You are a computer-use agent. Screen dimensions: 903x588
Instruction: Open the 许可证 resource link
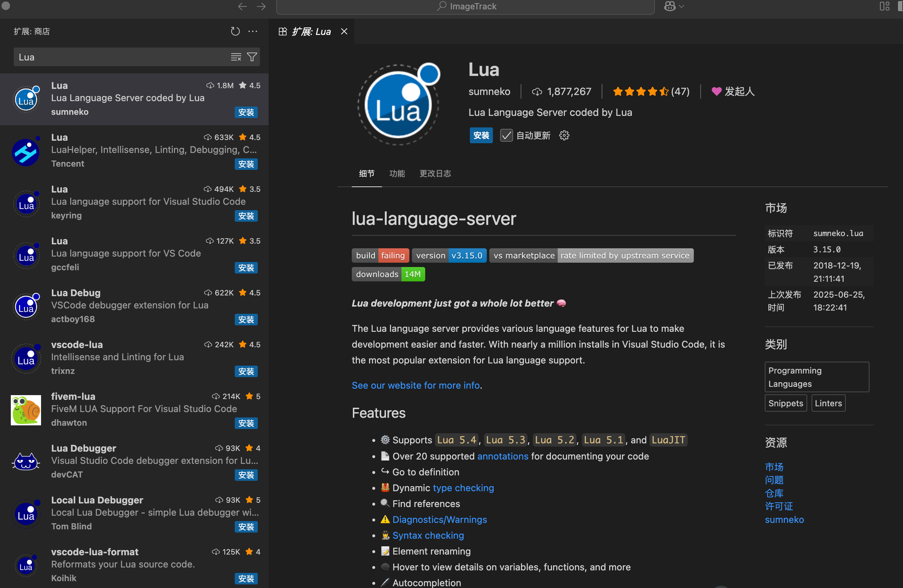[x=778, y=506]
